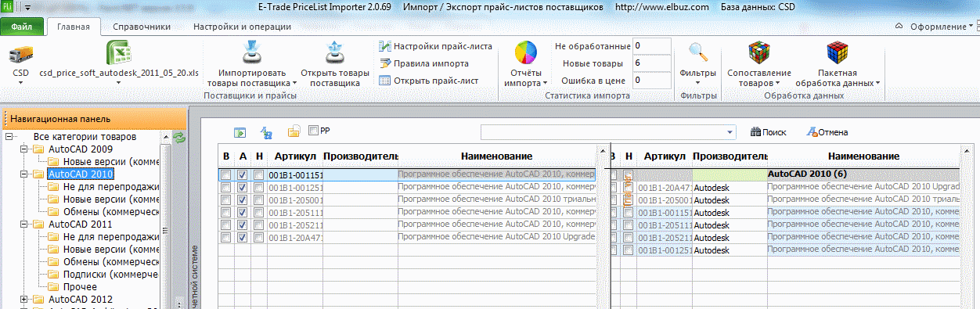
Task: Click the folder copy icon above left grid
Action: pyautogui.click(x=294, y=131)
